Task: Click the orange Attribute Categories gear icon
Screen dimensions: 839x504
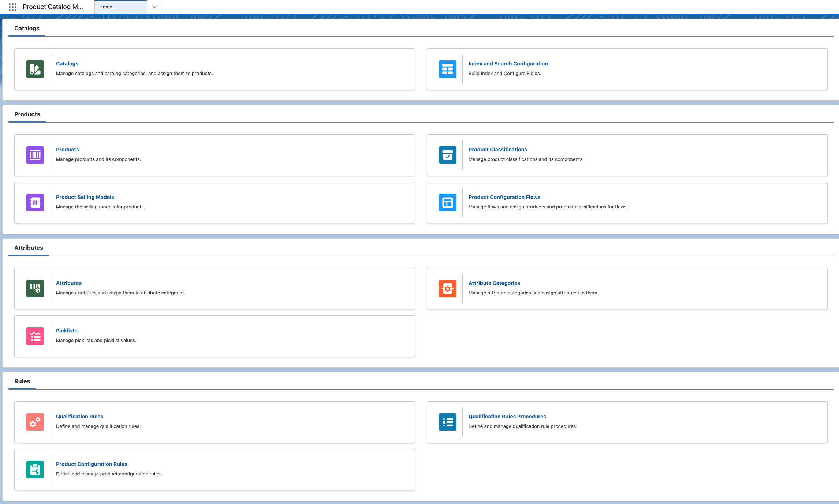Action: (447, 289)
